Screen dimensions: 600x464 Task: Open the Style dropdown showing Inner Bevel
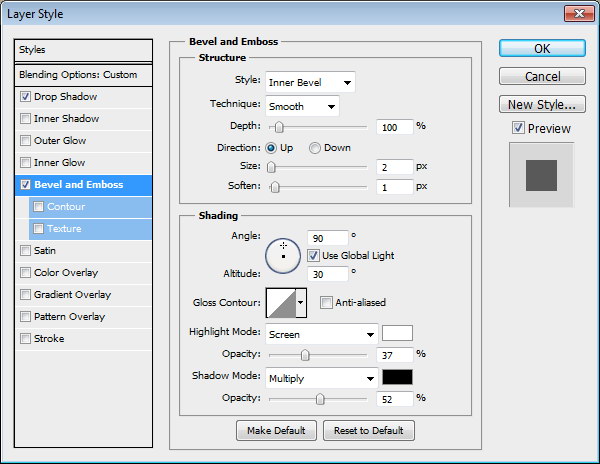coord(310,82)
